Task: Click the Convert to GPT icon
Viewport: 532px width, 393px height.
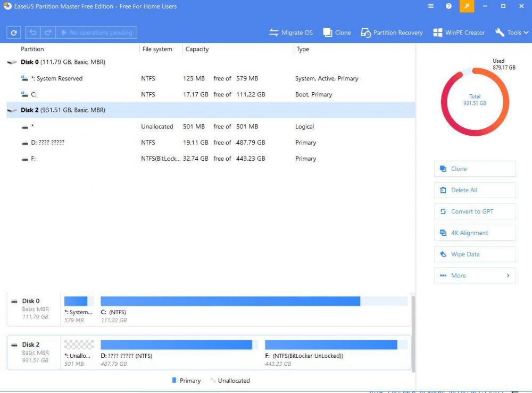Action: tap(443, 211)
